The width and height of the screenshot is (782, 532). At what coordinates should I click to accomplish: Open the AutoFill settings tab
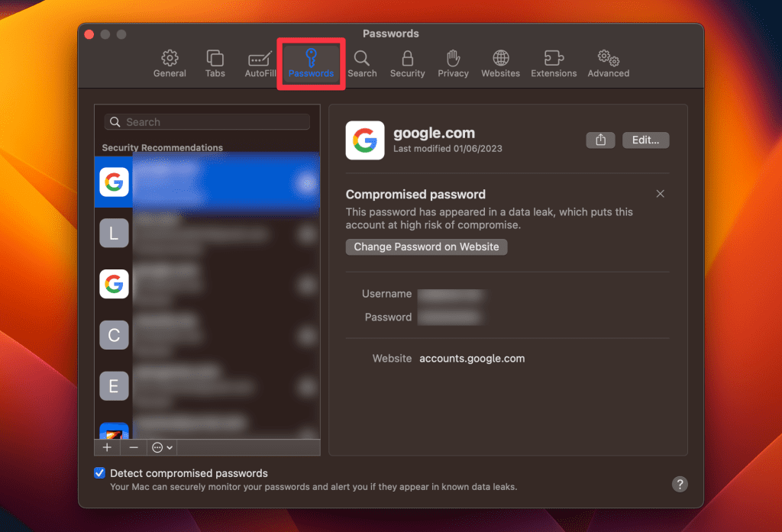coord(260,64)
